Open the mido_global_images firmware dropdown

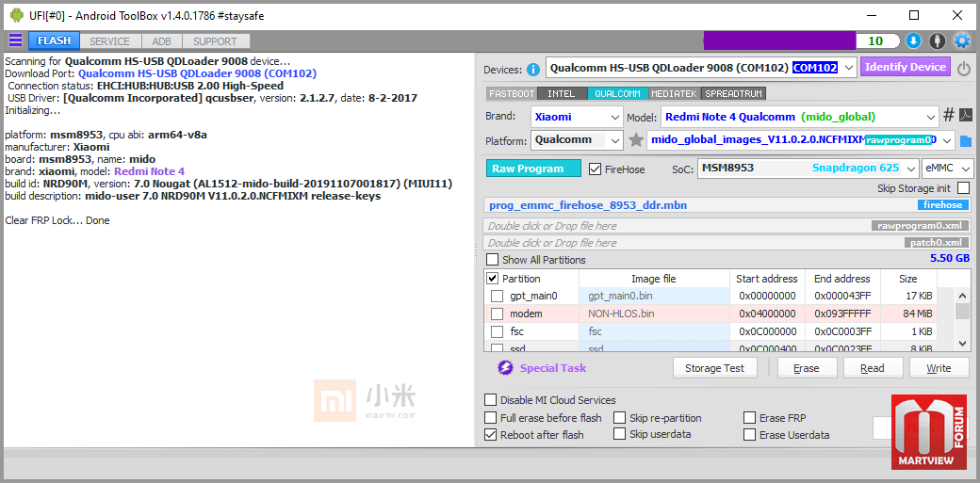coord(801,140)
